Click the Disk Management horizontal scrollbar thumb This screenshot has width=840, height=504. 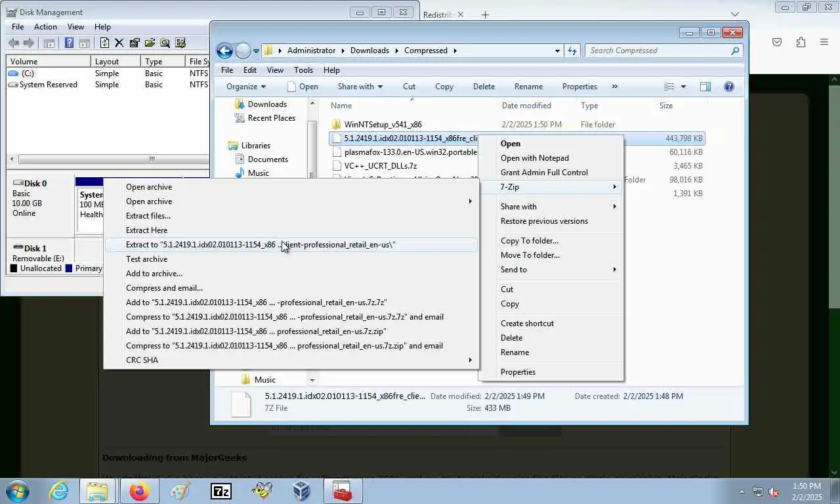(x=152, y=159)
